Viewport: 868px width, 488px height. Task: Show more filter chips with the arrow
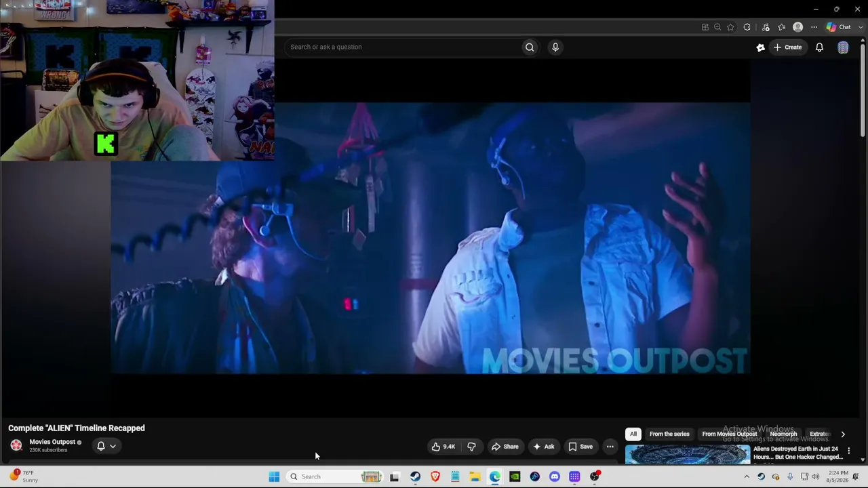(x=843, y=434)
